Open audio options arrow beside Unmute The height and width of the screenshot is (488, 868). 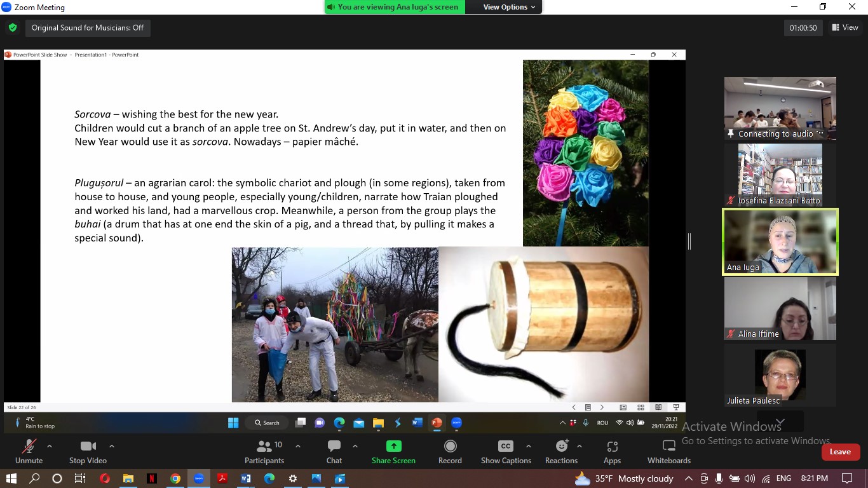50,446
